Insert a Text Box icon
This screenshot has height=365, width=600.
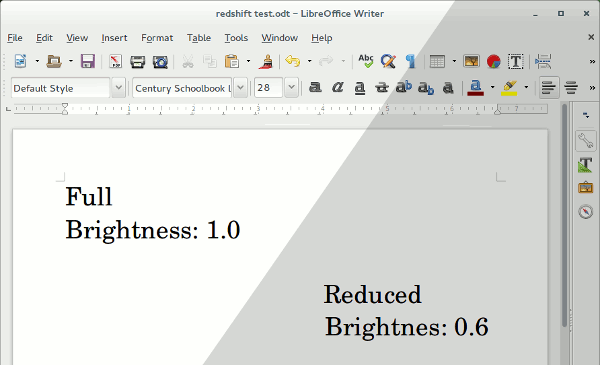(x=515, y=61)
